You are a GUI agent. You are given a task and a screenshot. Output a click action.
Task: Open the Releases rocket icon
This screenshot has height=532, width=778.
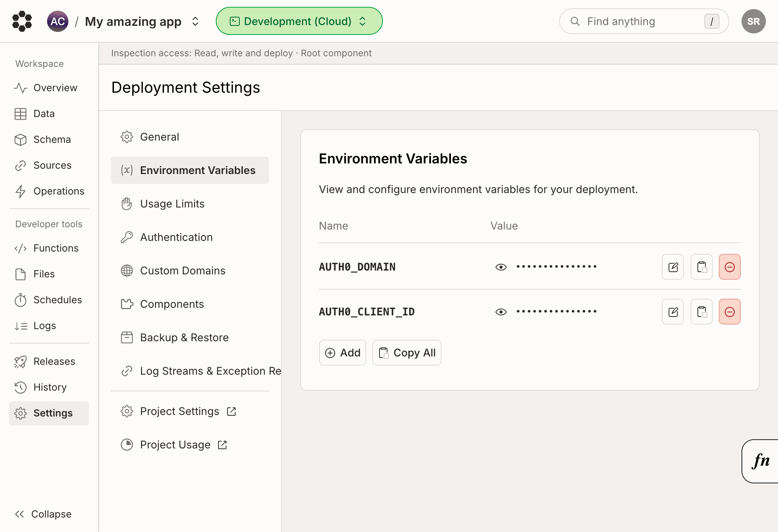coord(21,361)
